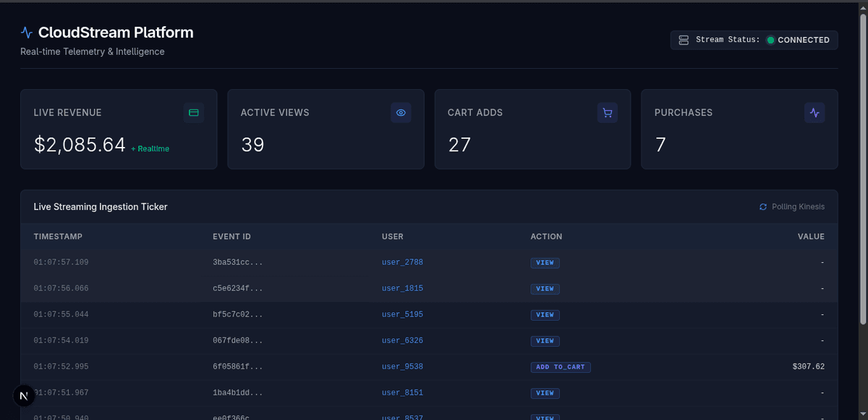This screenshot has height=420, width=868.
Task: Open user_6326 link
Action: pos(402,340)
